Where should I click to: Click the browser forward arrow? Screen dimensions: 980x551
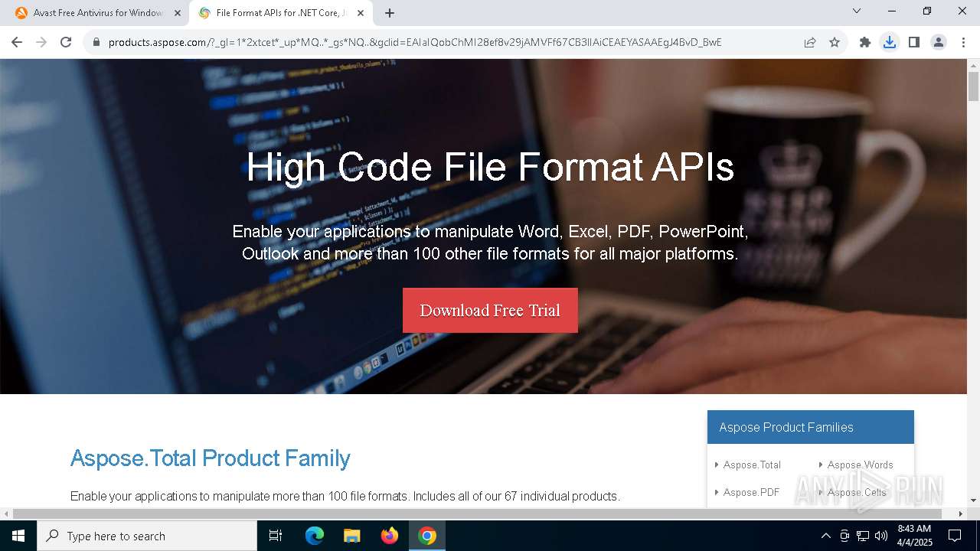[41, 42]
